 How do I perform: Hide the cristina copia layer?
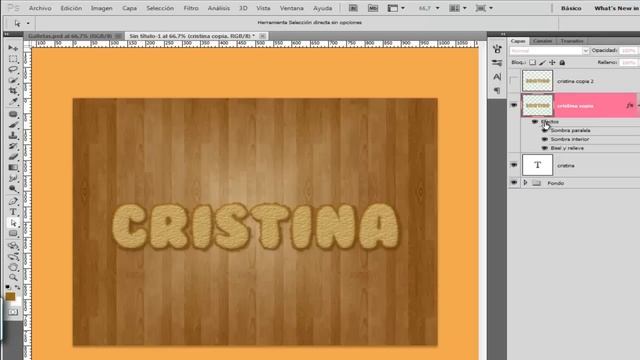514,105
